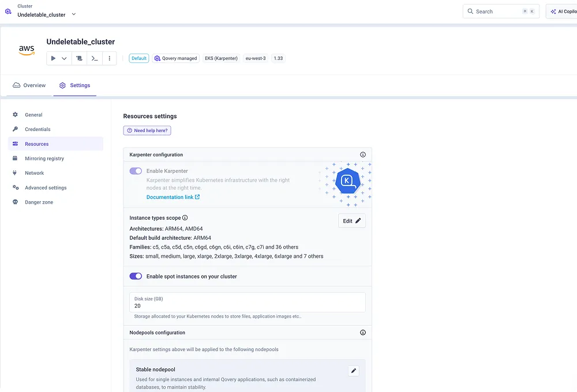The image size is (577, 392).
Task: Open Advanced settings
Action: 55,187
